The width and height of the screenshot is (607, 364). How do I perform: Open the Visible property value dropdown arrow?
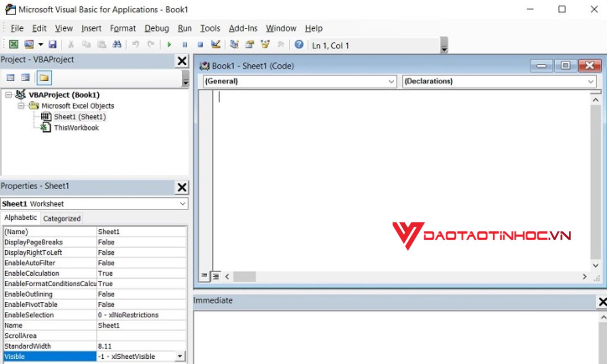pyautogui.click(x=180, y=356)
